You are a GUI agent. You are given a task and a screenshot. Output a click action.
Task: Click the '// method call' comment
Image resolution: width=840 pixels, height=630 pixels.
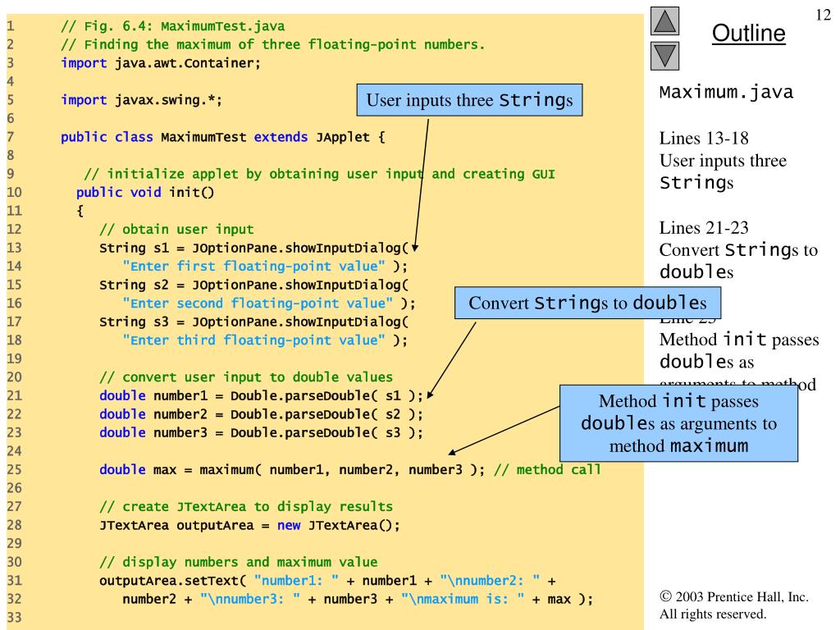point(547,470)
